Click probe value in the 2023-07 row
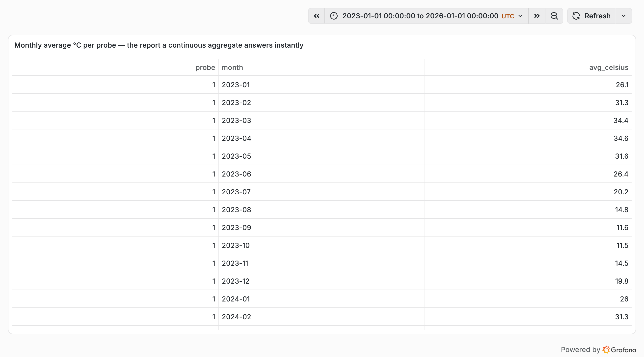Screen dimensions: 644x357 [x=214, y=192]
